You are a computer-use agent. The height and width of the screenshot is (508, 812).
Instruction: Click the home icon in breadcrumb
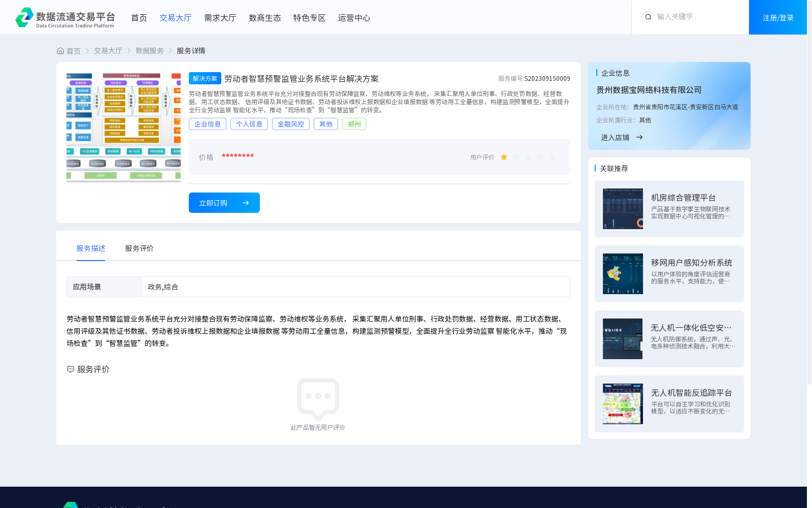point(60,51)
